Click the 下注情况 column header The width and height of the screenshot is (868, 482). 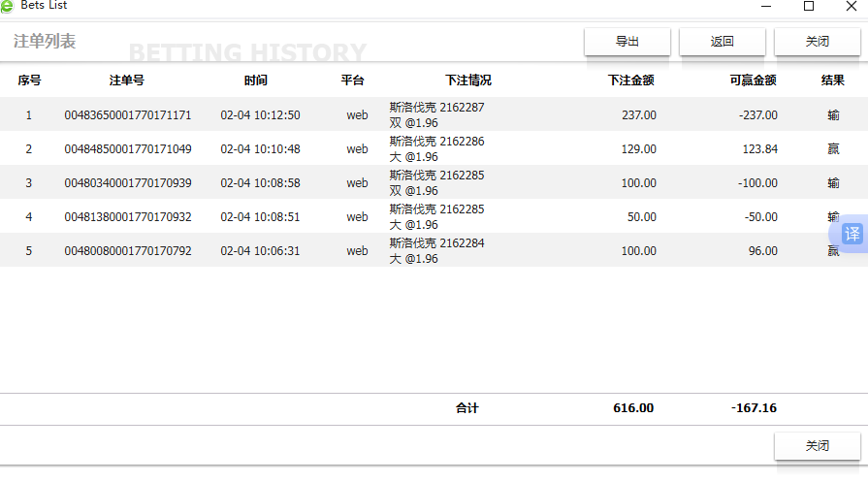tap(468, 80)
